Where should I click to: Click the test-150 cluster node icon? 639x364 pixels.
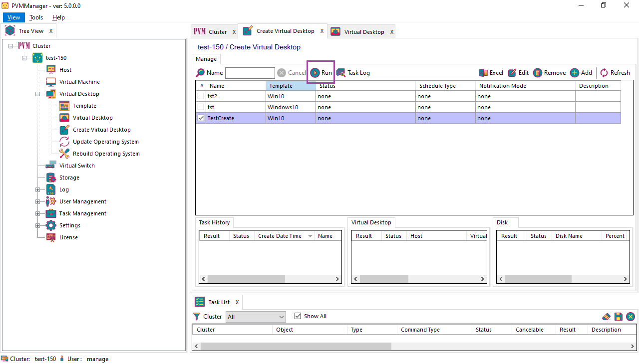pos(37,58)
